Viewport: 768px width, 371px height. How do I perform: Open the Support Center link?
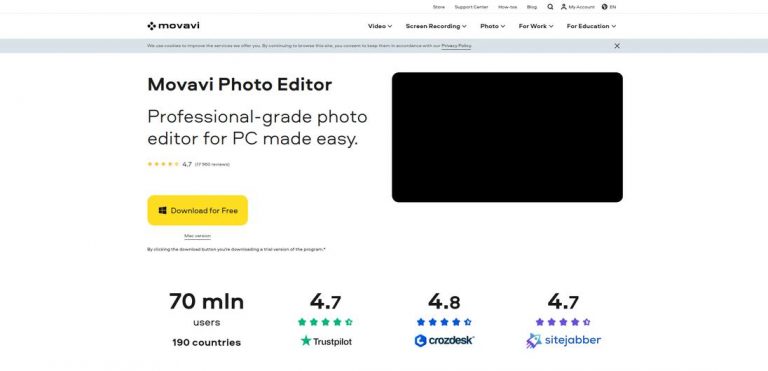pos(471,7)
